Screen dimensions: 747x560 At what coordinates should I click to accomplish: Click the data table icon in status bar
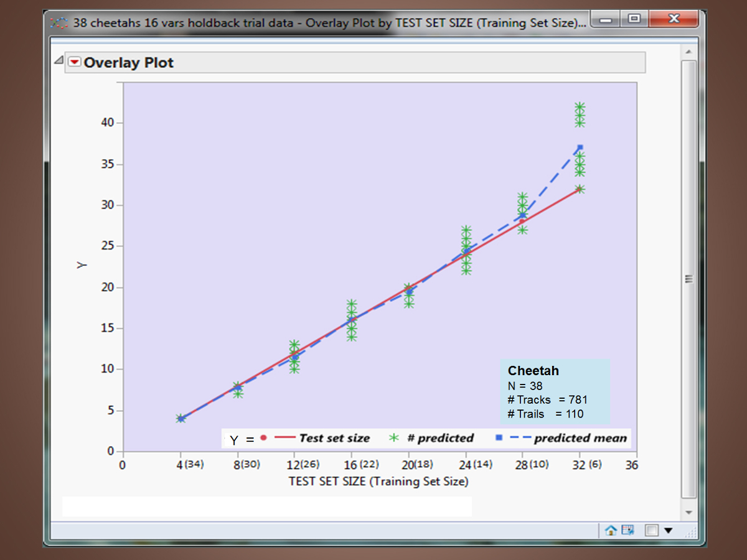click(x=627, y=530)
